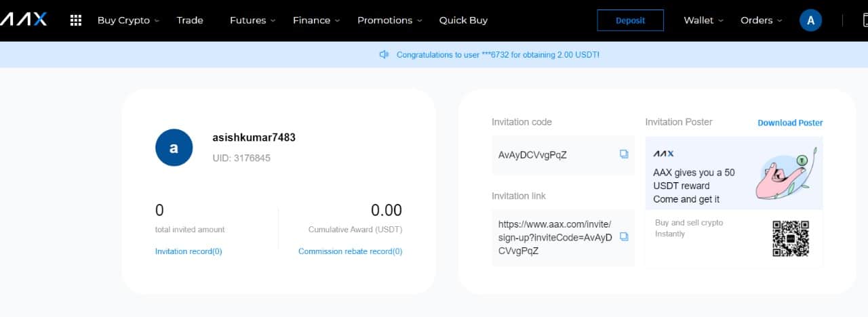Expand the Orders dropdown
Image resolution: width=868 pixels, height=317 pixels.
coord(761,20)
